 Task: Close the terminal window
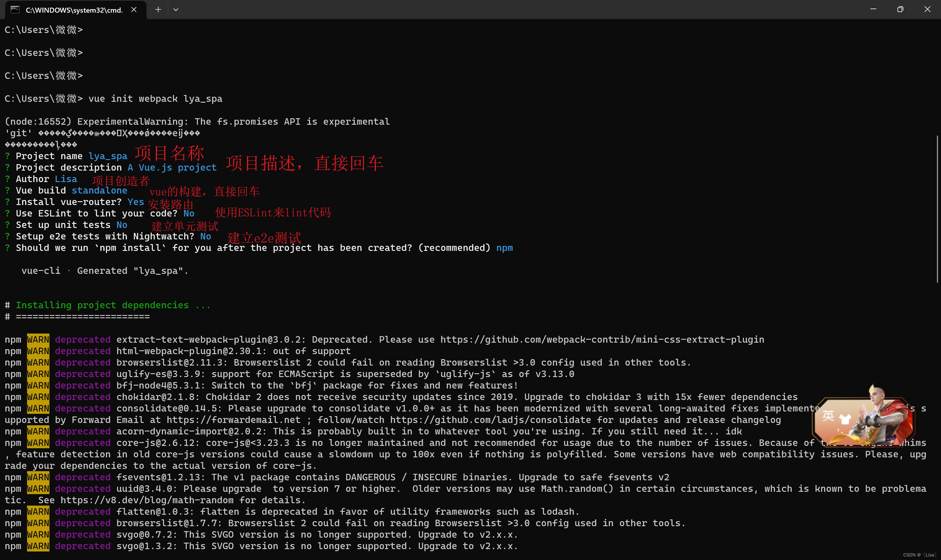927,9
